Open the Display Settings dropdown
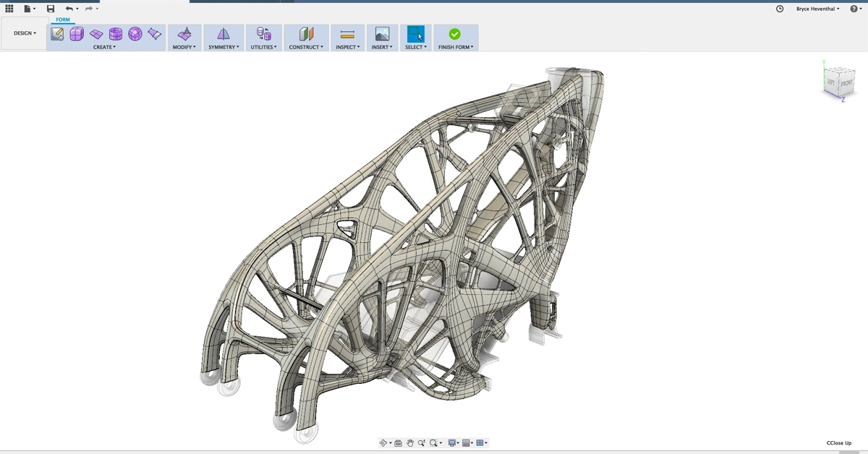Image resolution: width=868 pixels, height=454 pixels. click(x=451, y=443)
